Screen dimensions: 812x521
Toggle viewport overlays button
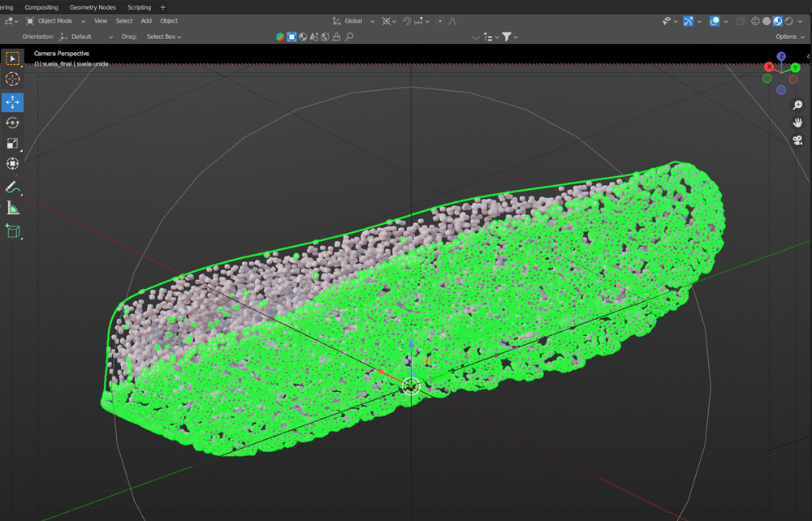715,21
